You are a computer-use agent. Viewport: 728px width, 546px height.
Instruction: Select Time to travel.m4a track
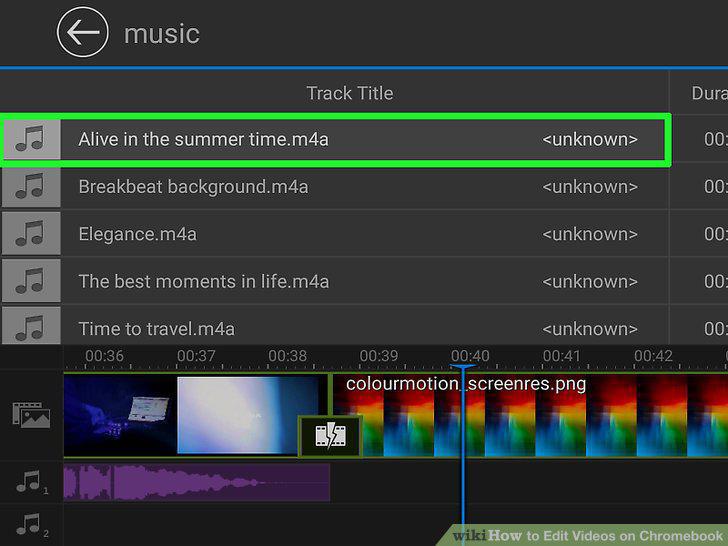coord(156,329)
